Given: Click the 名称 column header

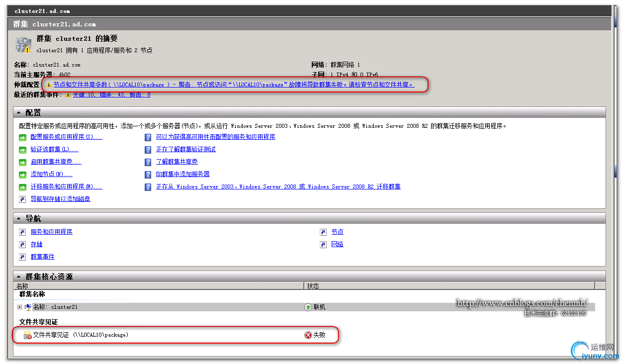Looking at the screenshot, I should (x=159, y=286).
